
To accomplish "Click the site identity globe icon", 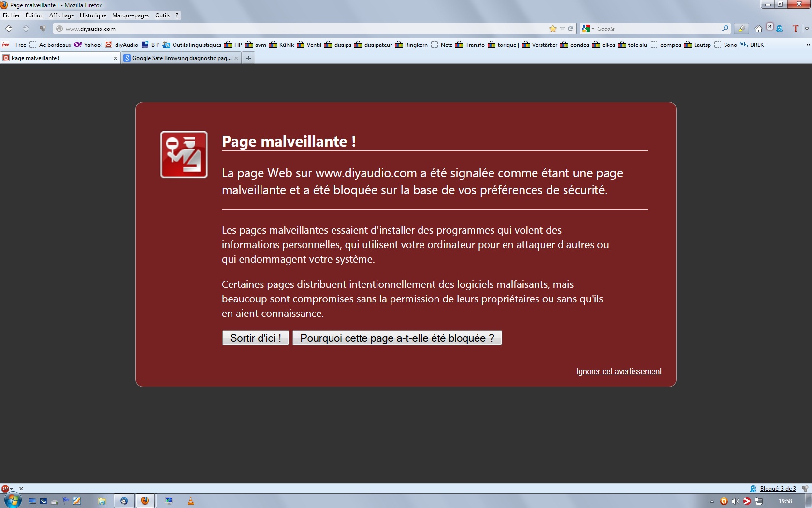I will click(59, 29).
